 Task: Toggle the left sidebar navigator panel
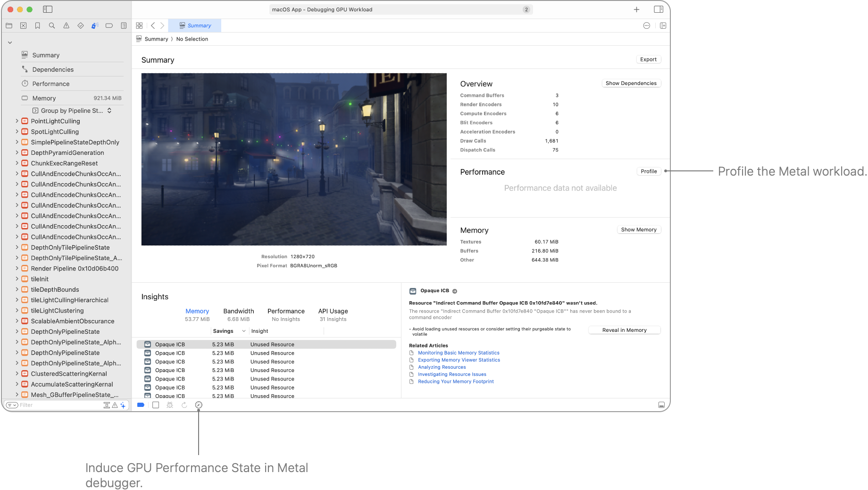[x=48, y=9]
